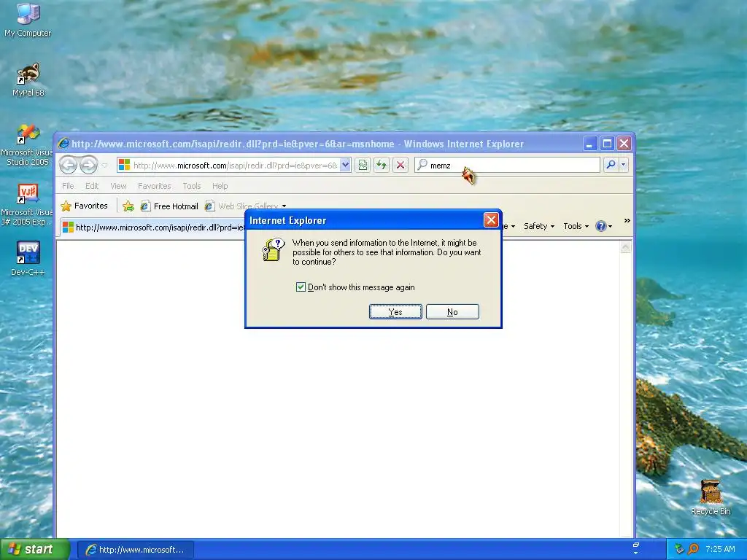Screen dimensions: 747x560
Task: Click the Compatibility View broken-page icon
Action: pyautogui.click(x=363, y=166)
